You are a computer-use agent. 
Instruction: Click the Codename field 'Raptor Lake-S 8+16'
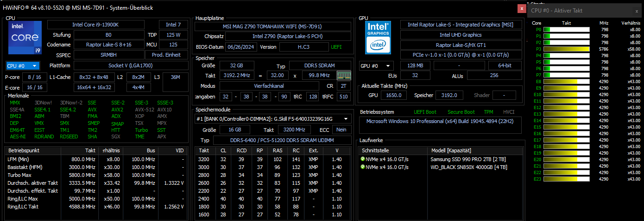[108, 45]
